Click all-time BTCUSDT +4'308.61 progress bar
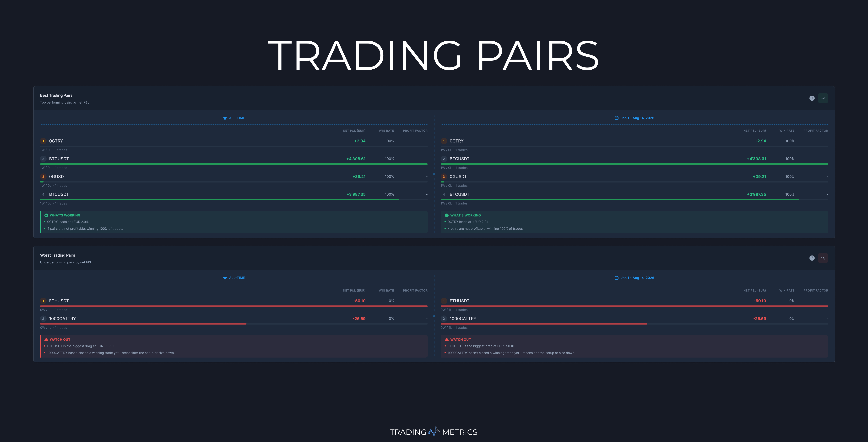 tap(234, 164)
